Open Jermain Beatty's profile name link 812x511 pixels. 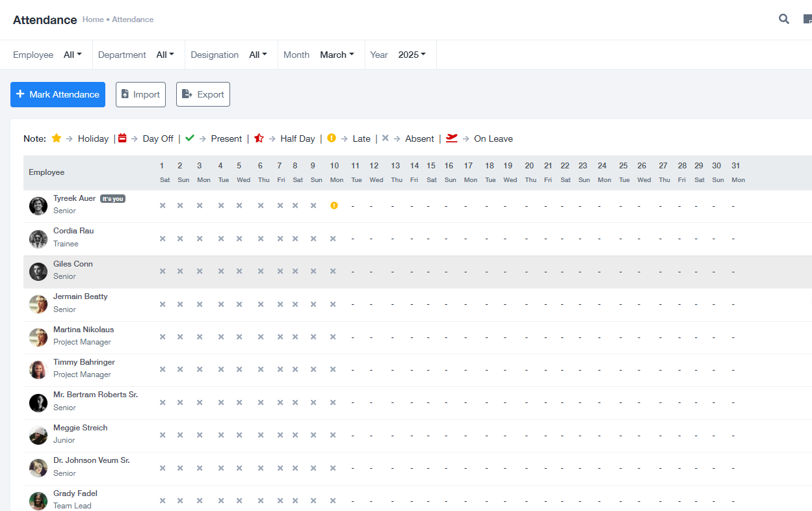click(81, 296)
